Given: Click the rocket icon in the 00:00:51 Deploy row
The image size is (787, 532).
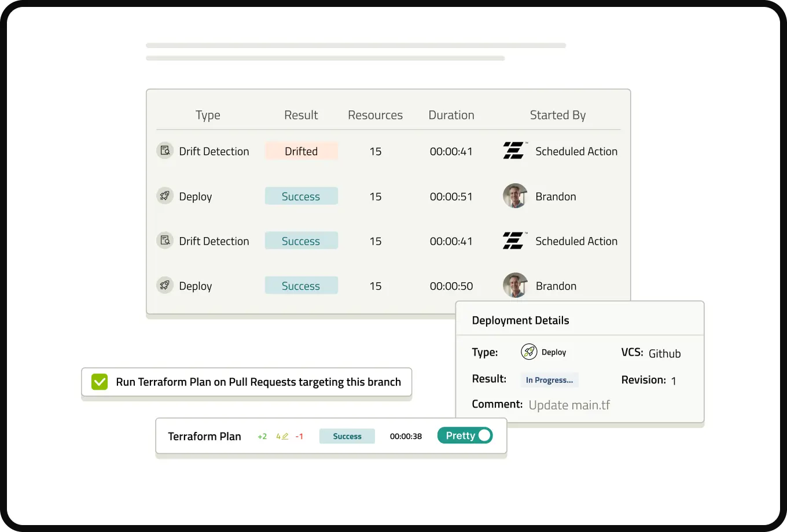Looking at the screenshot, I should point(165,196).
